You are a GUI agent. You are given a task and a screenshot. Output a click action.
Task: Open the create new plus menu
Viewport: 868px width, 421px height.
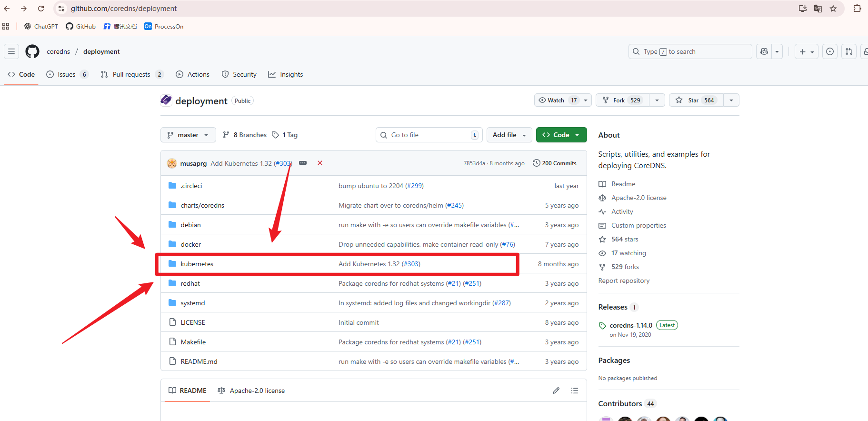click(x=807, y=51)
